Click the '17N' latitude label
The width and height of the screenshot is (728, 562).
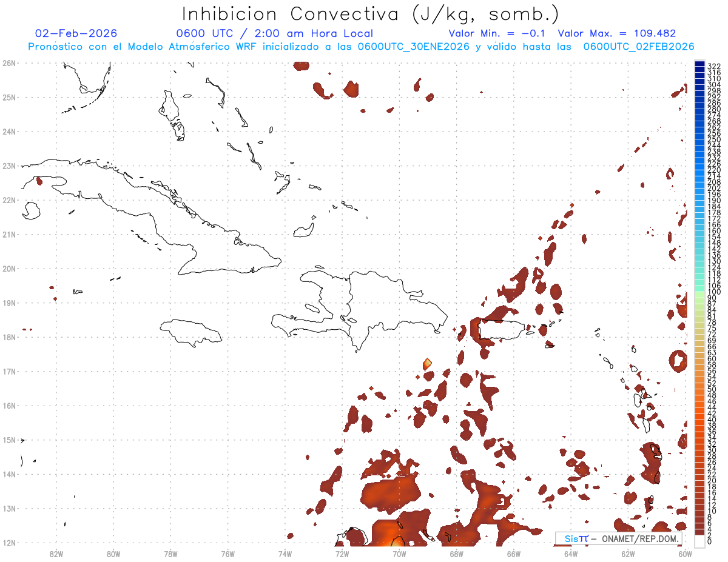pos(8,371)
